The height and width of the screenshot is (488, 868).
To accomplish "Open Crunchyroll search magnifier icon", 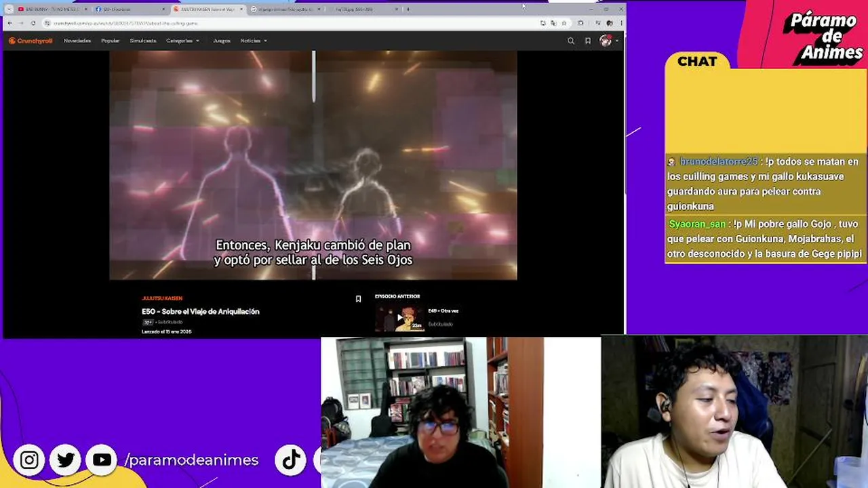I will pos(571,41).
